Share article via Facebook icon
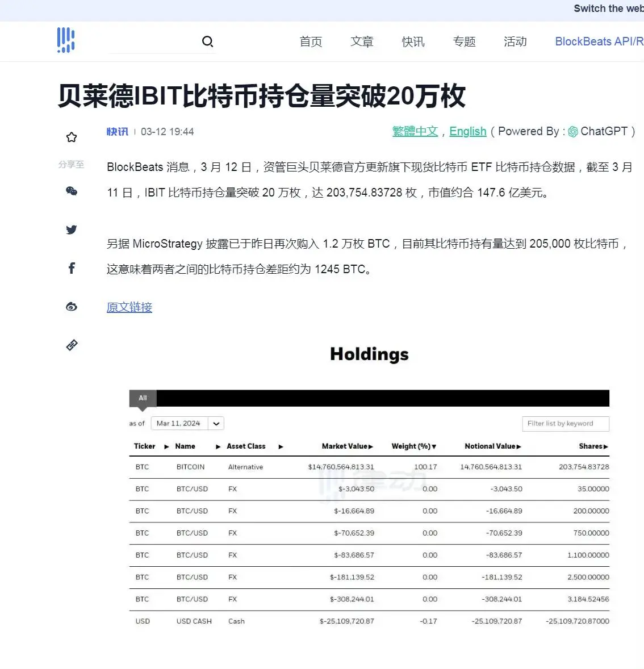 click(72, 268)
